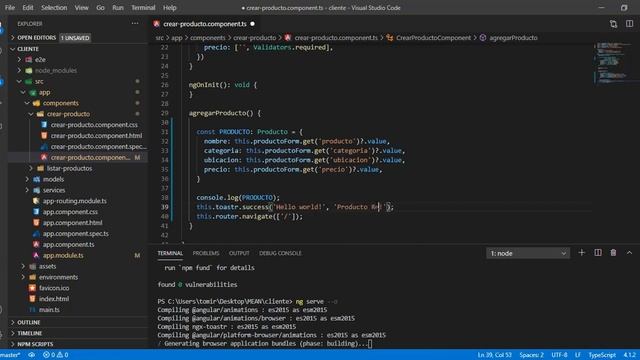Split the terminal pane
640x360 pixels.
pyautogui.click(x=598, y=253)
